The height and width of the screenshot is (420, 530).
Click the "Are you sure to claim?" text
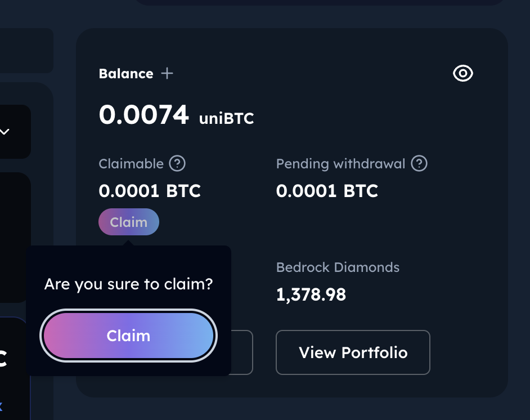(x=128, y=284)
